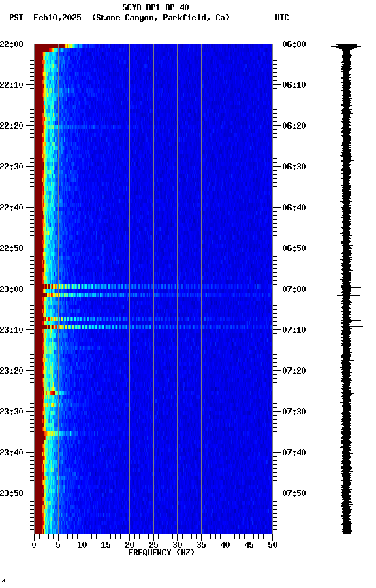Viewport: 376px width, 588px height.
Task: Click the date "Feb10,2025"
Action: (57, 18)
